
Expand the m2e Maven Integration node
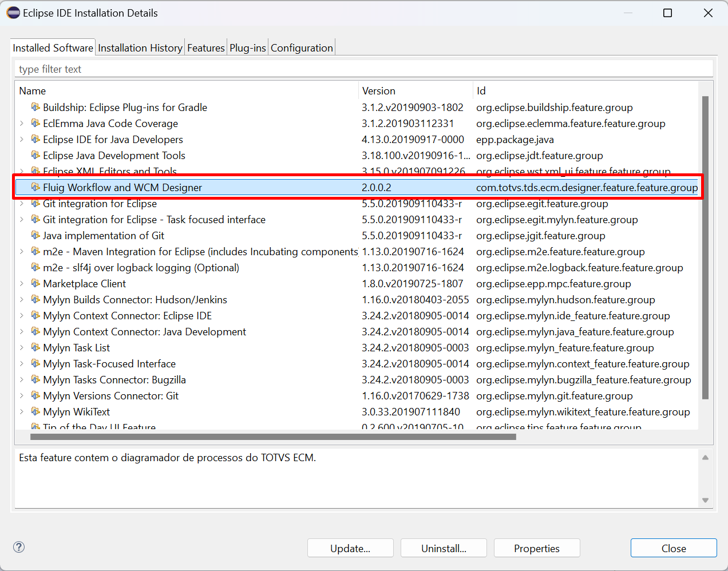[x=22, y=251]
